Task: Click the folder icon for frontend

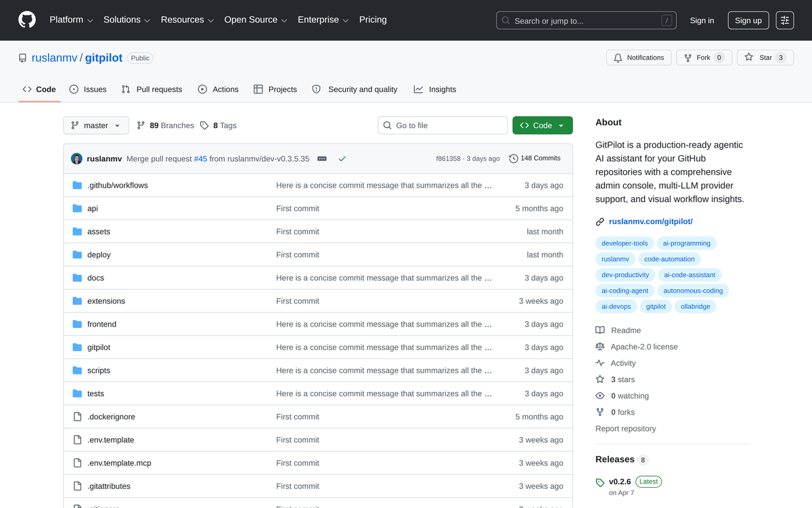Action: tap(77, 324)
